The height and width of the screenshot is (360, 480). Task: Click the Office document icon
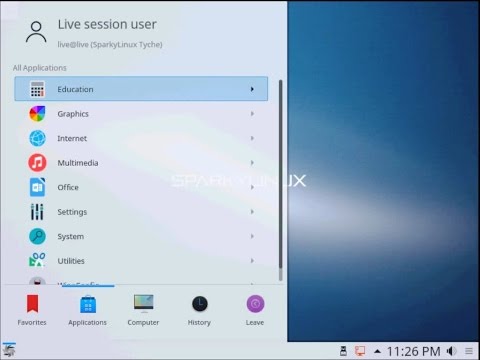click(37, 187)
